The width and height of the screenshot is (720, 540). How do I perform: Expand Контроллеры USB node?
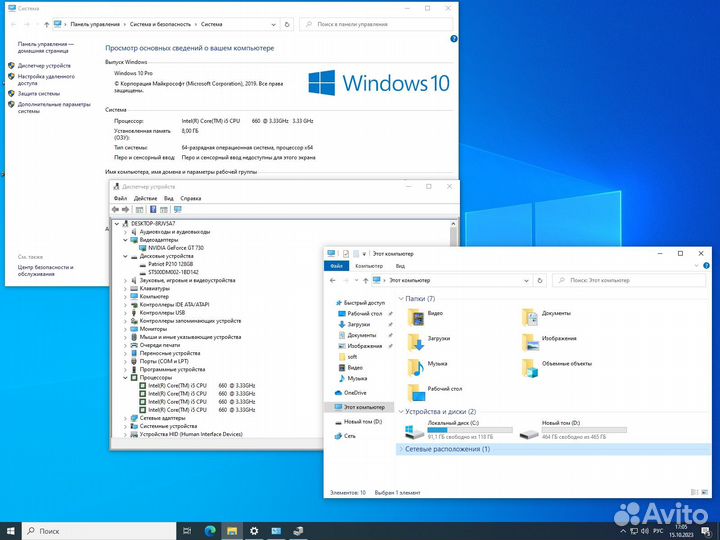[125, 313]
